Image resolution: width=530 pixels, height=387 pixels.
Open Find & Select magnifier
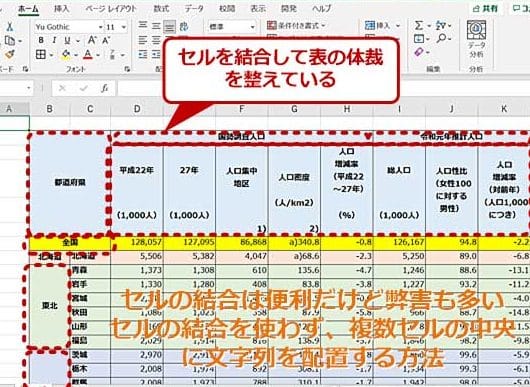point(441,39)
